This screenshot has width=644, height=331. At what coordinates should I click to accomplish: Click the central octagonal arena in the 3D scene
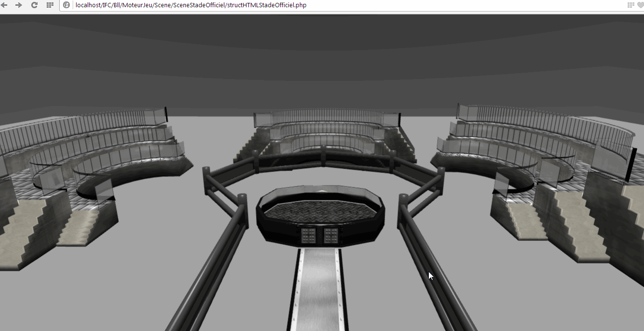click(321, 215)
